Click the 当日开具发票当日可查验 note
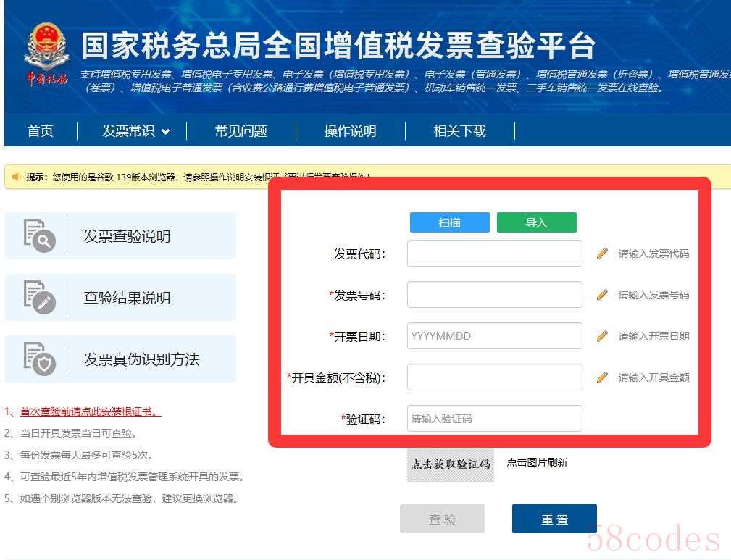 [x=70, y=433]
